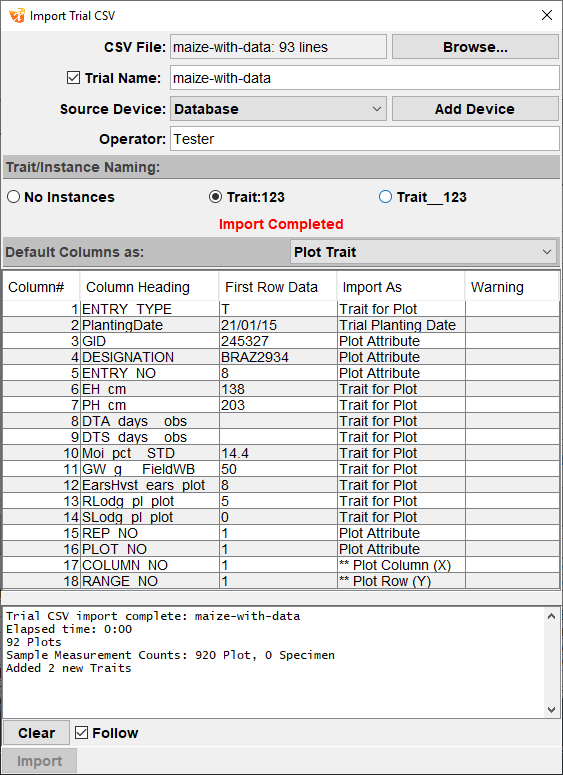
Task: Click the Column Heading table header
Action: [149, 287]
